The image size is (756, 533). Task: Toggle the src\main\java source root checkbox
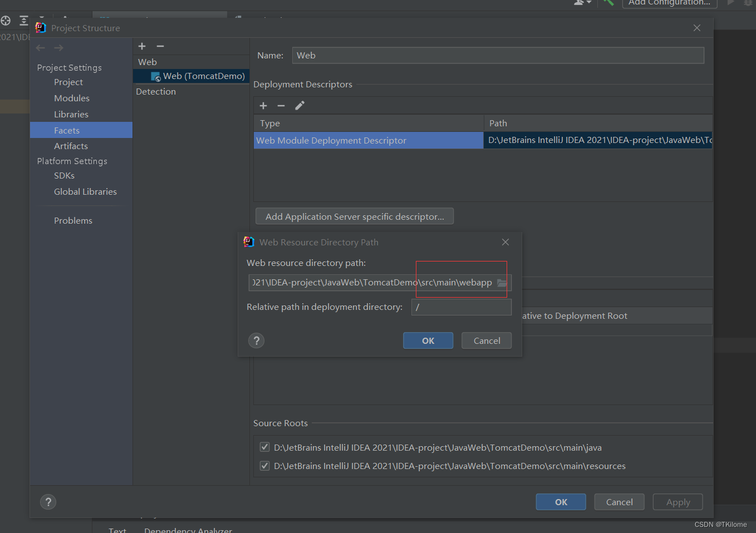tap(265, 447)
